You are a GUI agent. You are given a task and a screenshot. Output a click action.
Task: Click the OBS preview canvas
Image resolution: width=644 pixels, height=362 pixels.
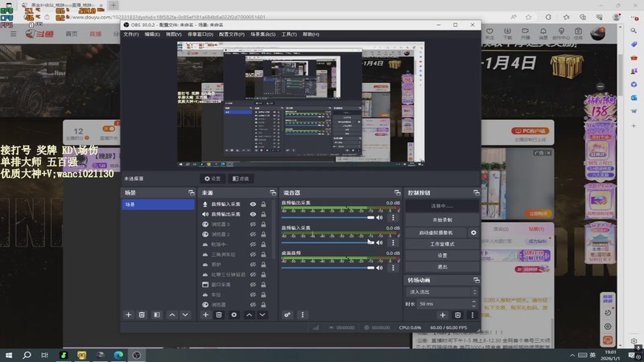pyautogui.click(x=300, y=104)
